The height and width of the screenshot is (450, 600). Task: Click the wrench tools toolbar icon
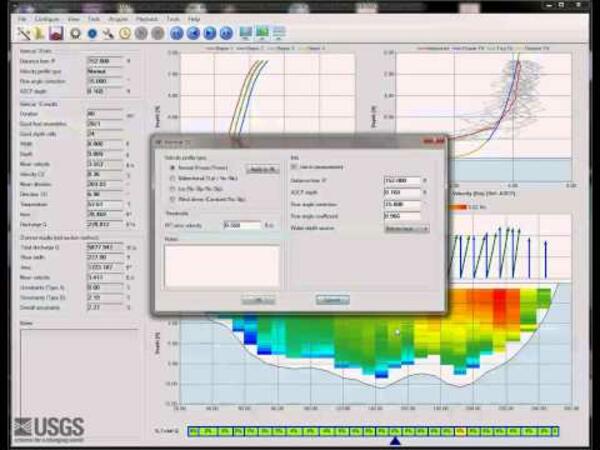[107, 33]
